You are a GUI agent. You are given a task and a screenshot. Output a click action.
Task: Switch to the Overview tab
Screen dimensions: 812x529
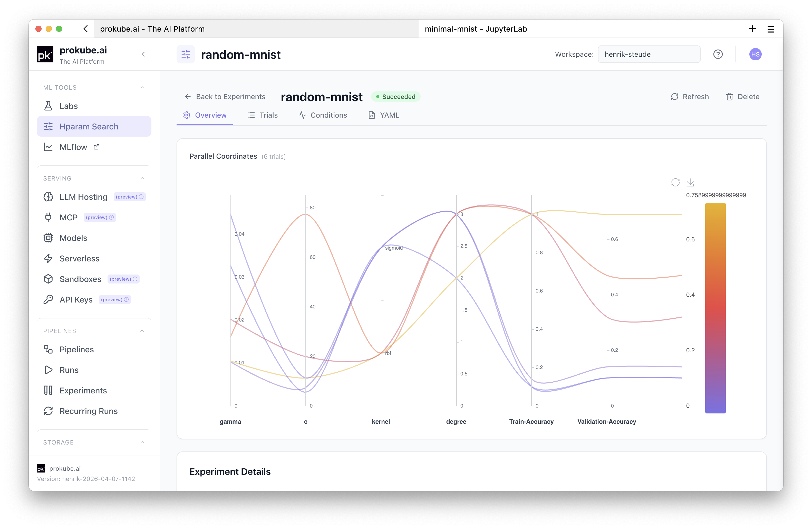coord(205,115)
